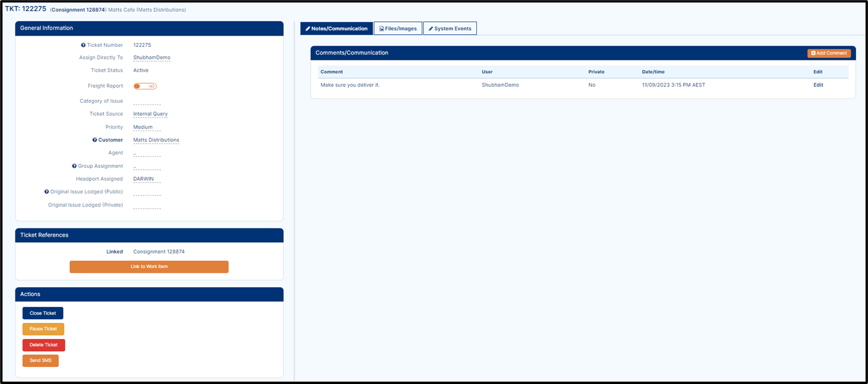Close the ticket

43,313
